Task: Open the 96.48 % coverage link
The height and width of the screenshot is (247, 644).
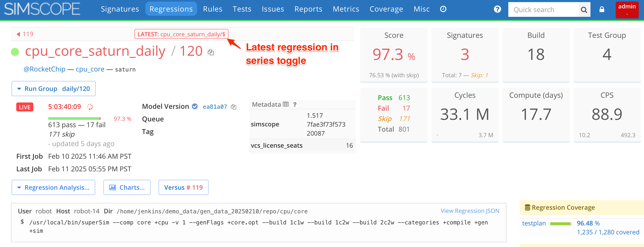Action: [588, 223]
